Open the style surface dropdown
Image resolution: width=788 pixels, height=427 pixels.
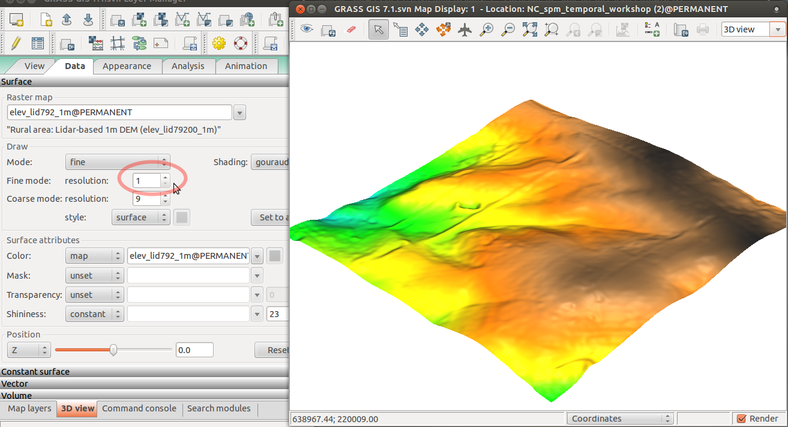(x=140, y=217)
